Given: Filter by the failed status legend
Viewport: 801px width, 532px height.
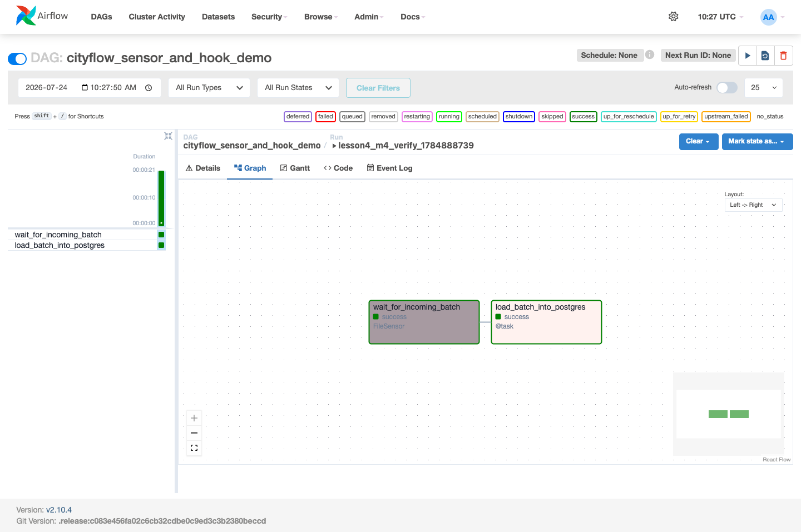Looking at the screenshot, I should (325, 116).
